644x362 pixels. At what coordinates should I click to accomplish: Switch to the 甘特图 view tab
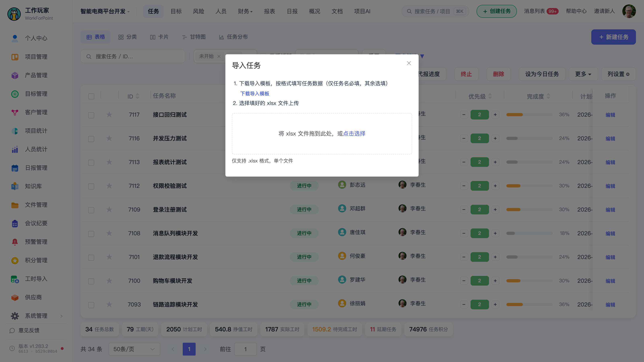194,37
